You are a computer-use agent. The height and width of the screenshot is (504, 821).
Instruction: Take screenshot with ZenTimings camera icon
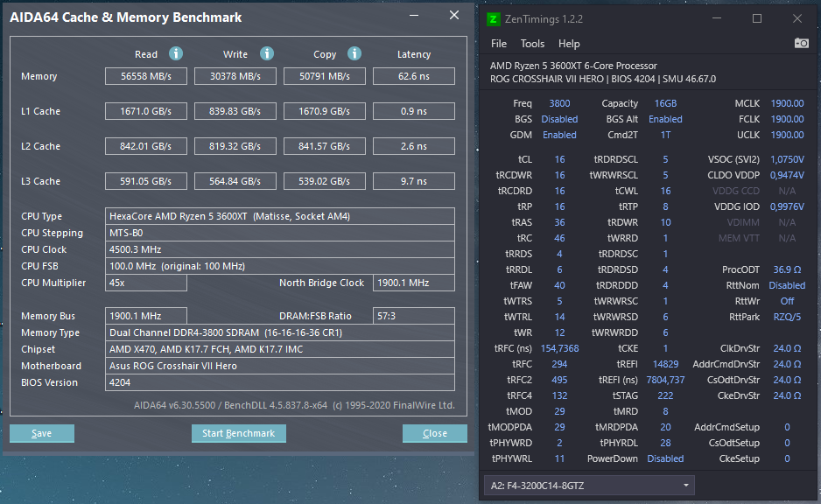click(x=801, y=44)
